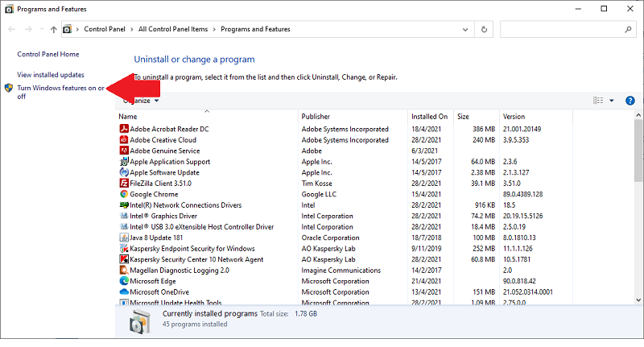Select the Google Chrome icon in list
The height and width of the screenshot is (347, 644).
pos(124,194)
